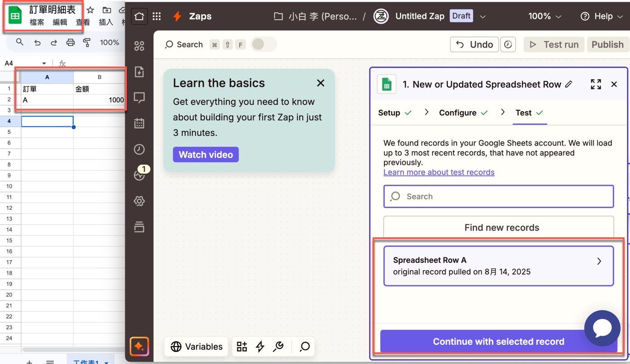Open the settings gear sidebar icon
The image size is (630, 364).
click(x=139, y=201)
